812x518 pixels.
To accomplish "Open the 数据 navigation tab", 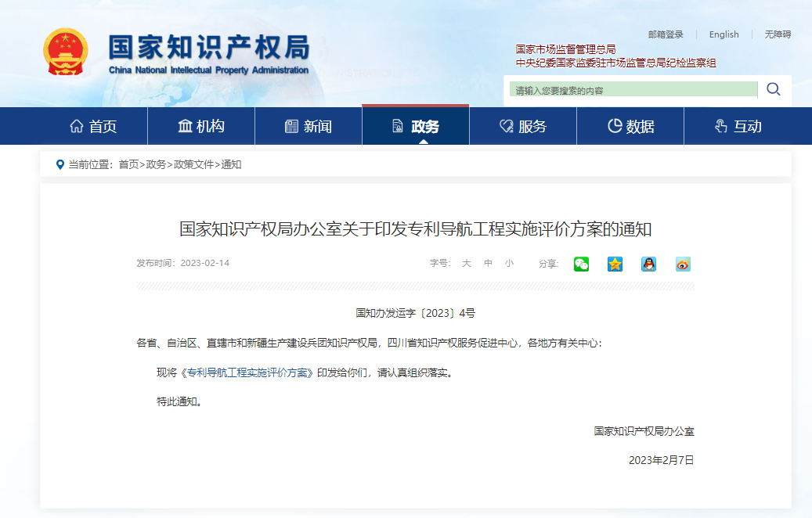I will click(630, 126).
